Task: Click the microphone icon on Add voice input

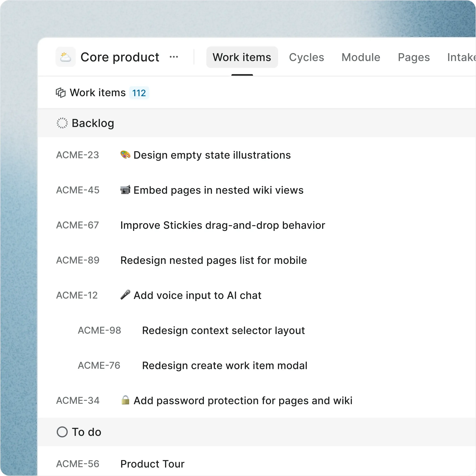Action: tap(125, 295)
